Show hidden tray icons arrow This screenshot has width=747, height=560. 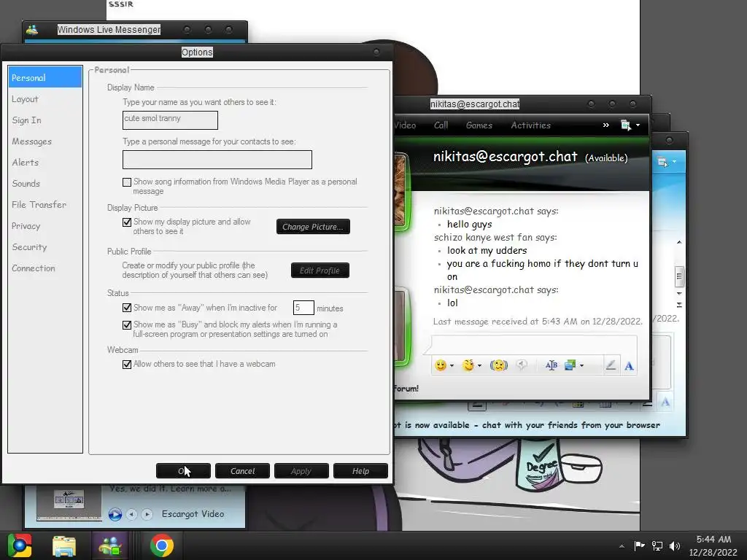click(x=622, y=546)
